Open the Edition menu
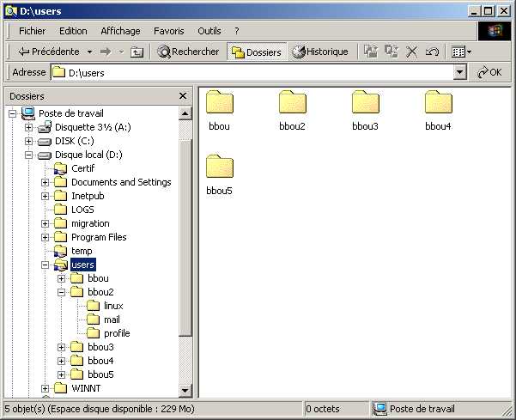This screenshot has height=420, width=516. (x=73, y=31)
